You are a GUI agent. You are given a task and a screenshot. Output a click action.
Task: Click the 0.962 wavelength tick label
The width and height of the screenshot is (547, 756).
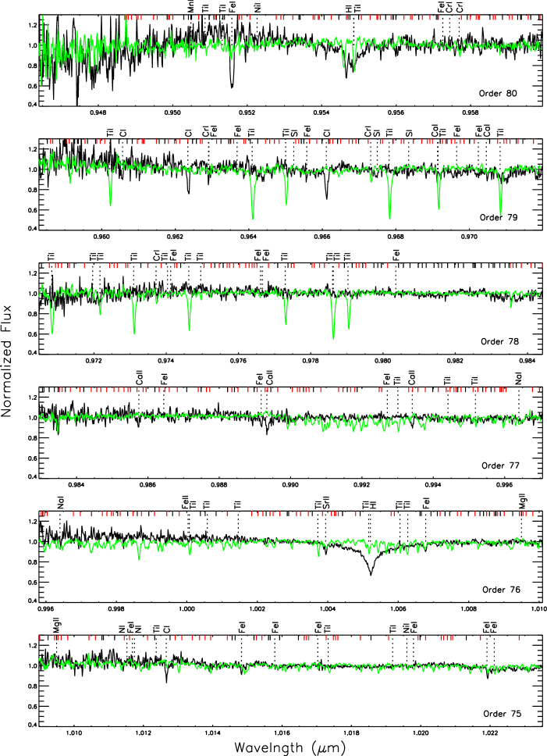point(175,237)
